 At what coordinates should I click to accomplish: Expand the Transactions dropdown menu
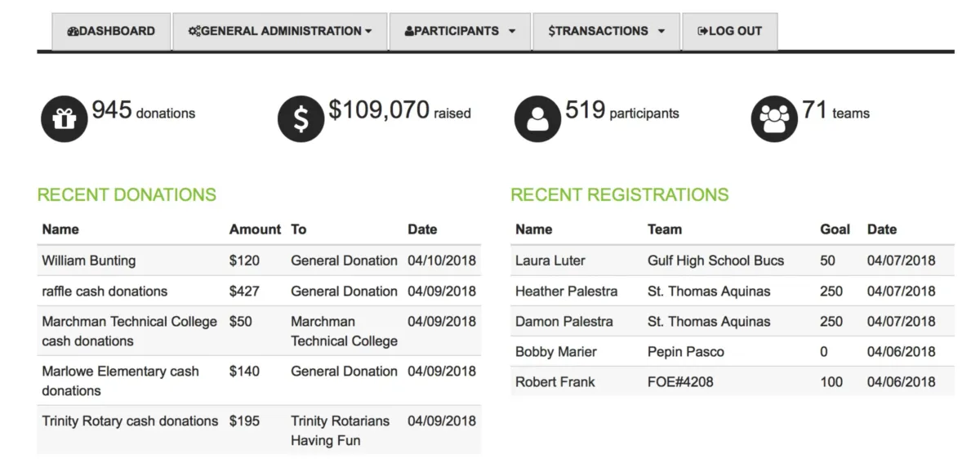[606, 31]
